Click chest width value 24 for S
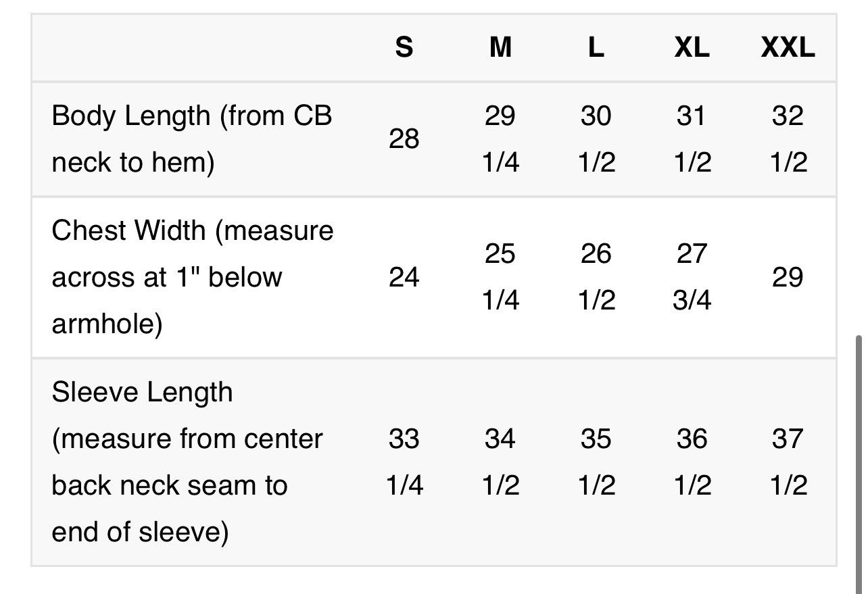868x594 pixels. pos(404,277)
